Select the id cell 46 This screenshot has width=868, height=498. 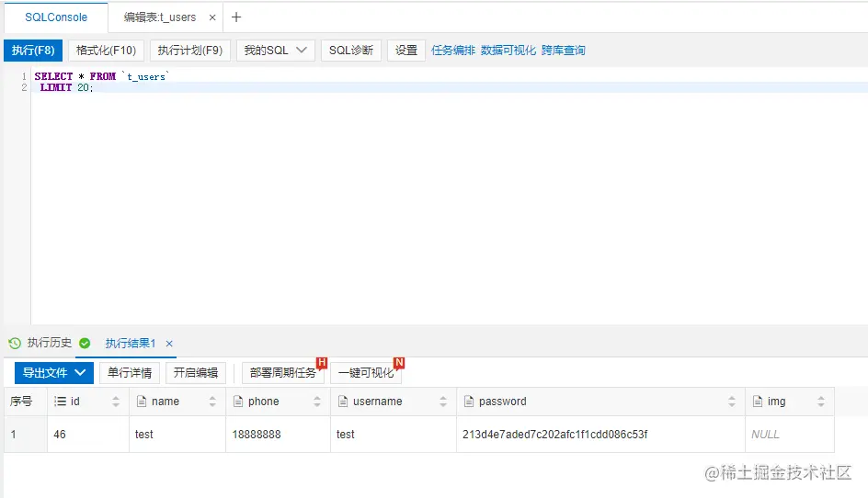tap(88, 435)
